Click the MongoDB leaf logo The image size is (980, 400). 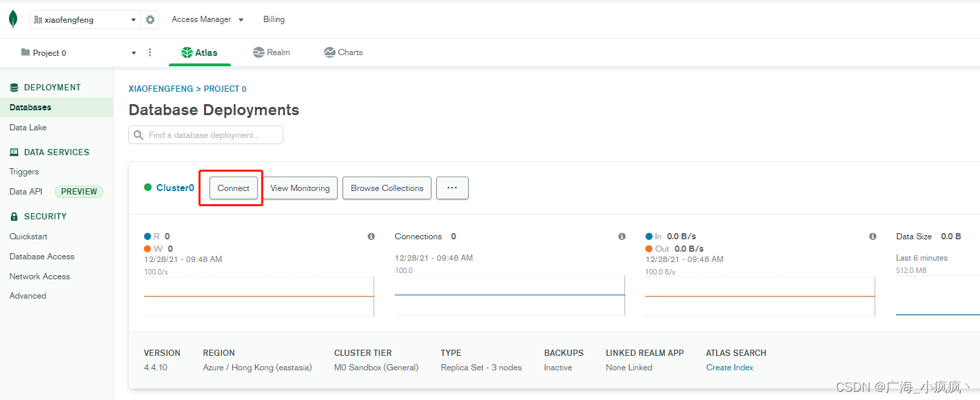click(x=13, y=19)
